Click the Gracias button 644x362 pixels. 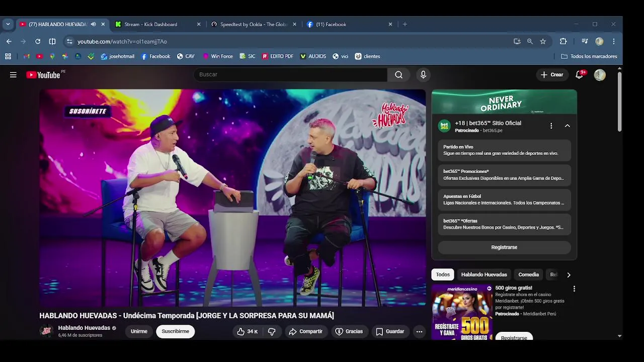(349, 331)
